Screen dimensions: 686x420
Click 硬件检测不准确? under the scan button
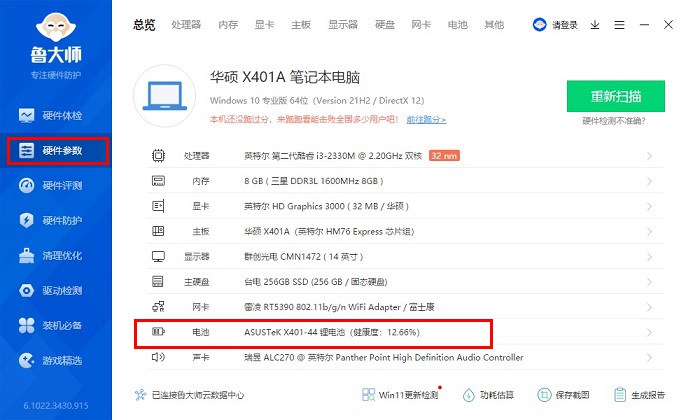(x=615, y=122)
